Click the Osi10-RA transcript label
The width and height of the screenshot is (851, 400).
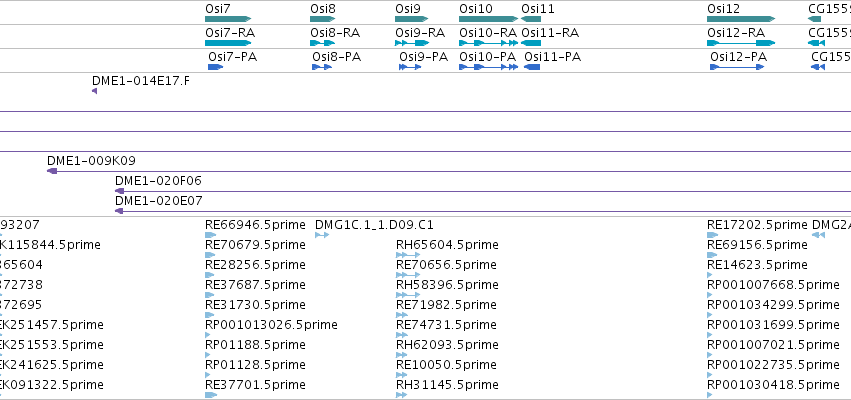(x=488, y=33)
